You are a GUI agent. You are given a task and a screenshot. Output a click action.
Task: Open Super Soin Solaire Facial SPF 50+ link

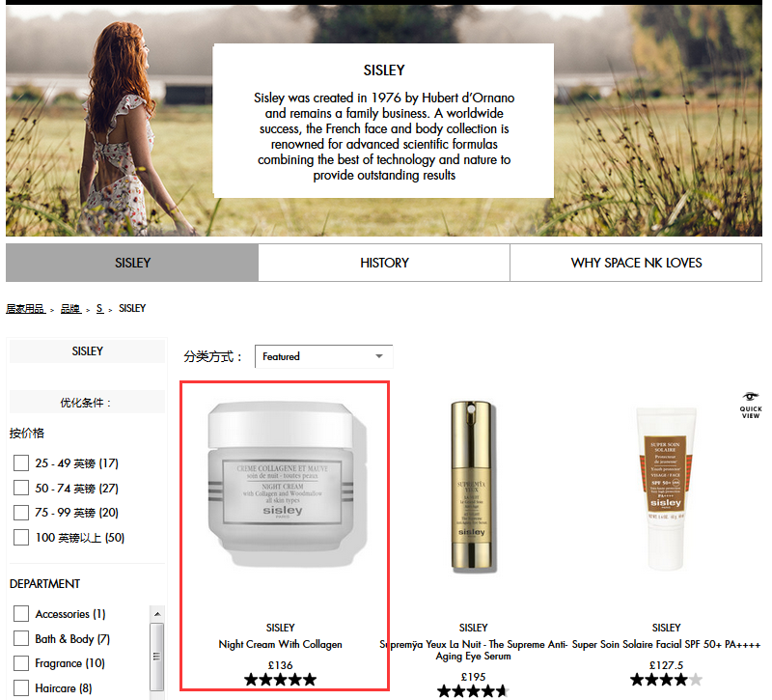[666, 644]
